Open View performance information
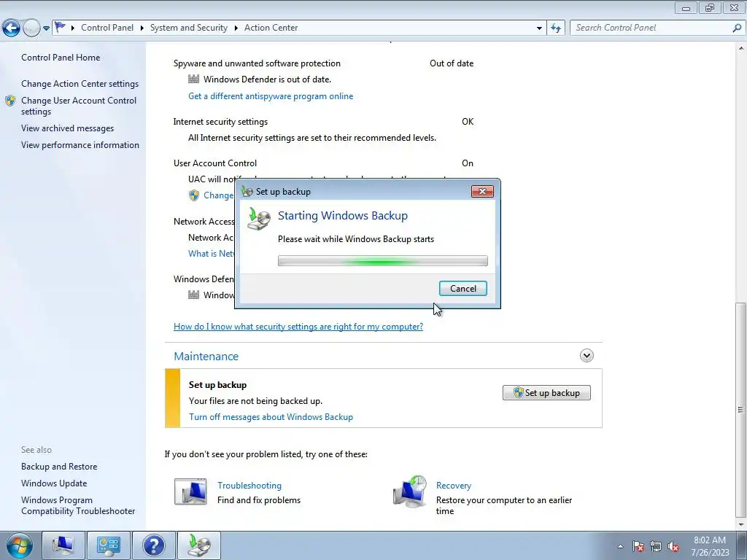 [80, 145]
